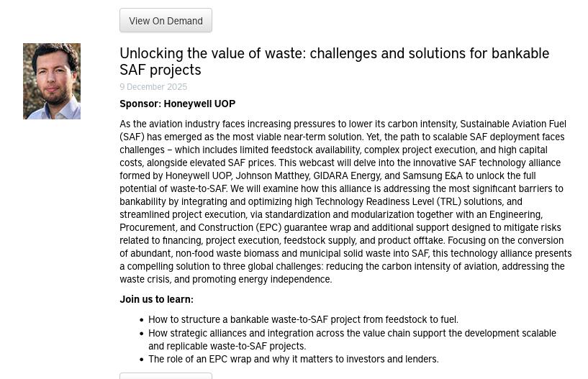This screenshot has width=588, height=379.
Task: Open the "Unlocking the value of waste" webcast title
Action: 334,61
